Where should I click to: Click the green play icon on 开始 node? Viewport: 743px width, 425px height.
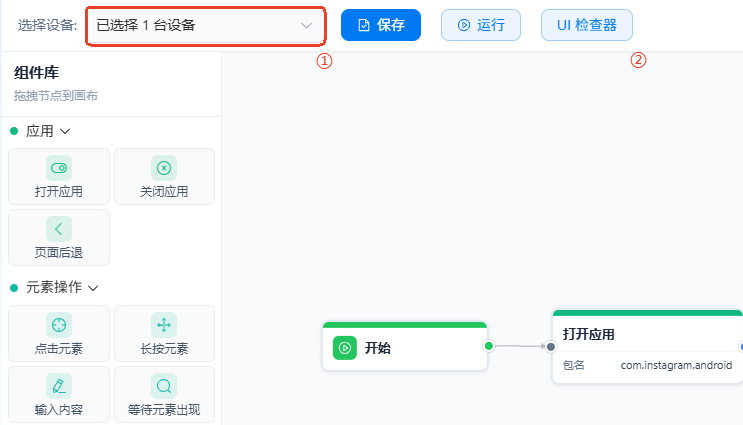point(345,348)
